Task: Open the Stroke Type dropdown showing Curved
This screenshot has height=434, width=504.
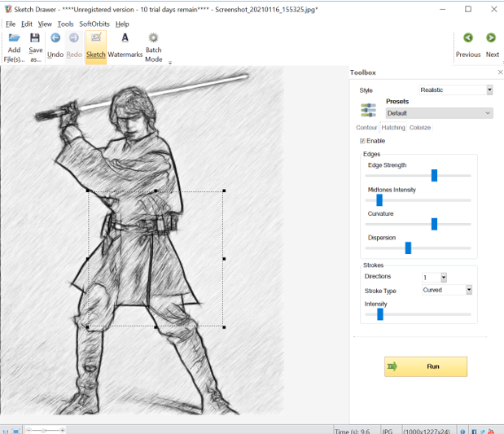Action: 447,290
